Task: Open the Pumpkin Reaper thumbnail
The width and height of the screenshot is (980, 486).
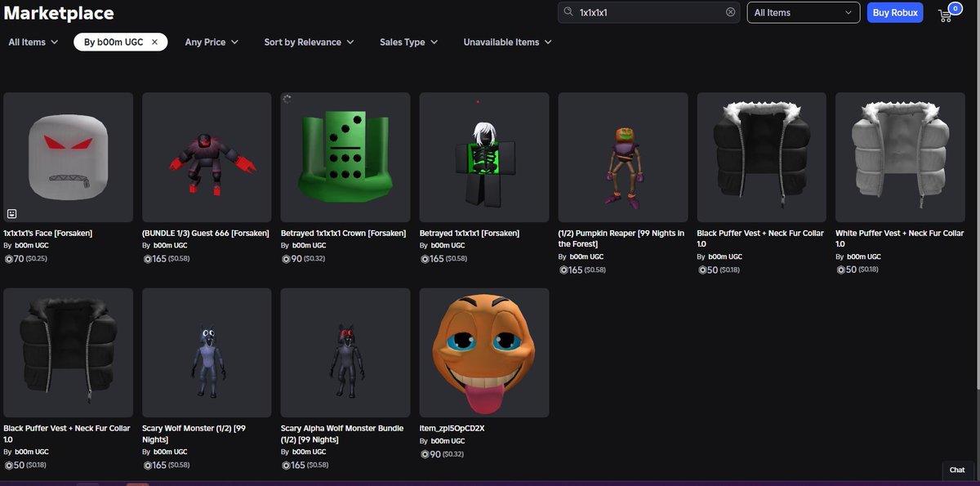Action: tap(623, 157)
